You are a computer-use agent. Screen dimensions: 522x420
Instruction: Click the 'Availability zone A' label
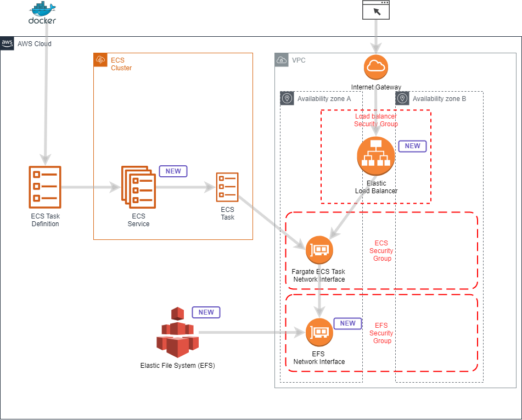click(324, 99)
